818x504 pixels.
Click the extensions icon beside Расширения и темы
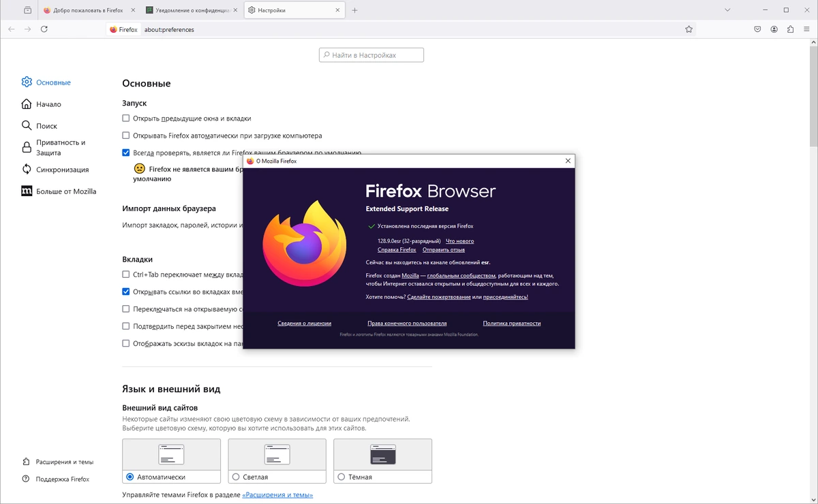click(x=26, y=461)
